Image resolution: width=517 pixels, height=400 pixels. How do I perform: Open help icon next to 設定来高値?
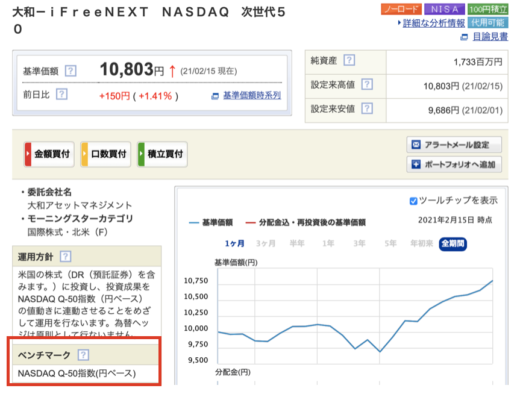pos(367,84)
